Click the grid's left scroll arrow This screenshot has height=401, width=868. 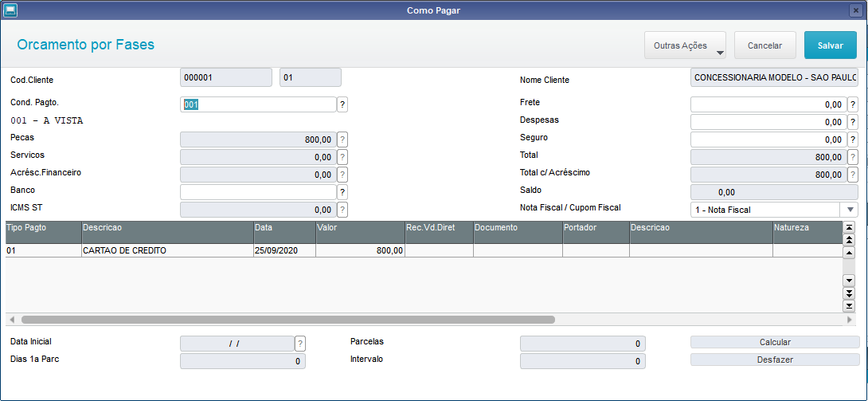coord(11,320)
